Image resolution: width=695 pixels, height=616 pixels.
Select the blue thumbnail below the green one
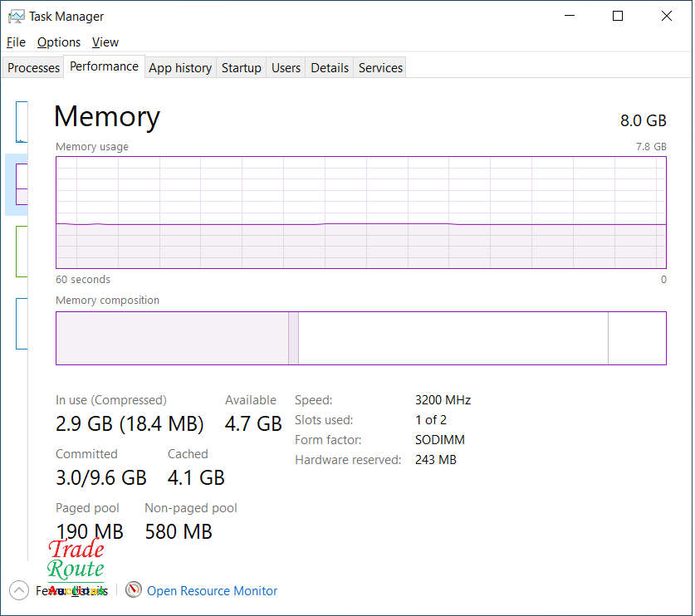click(22, 323)
